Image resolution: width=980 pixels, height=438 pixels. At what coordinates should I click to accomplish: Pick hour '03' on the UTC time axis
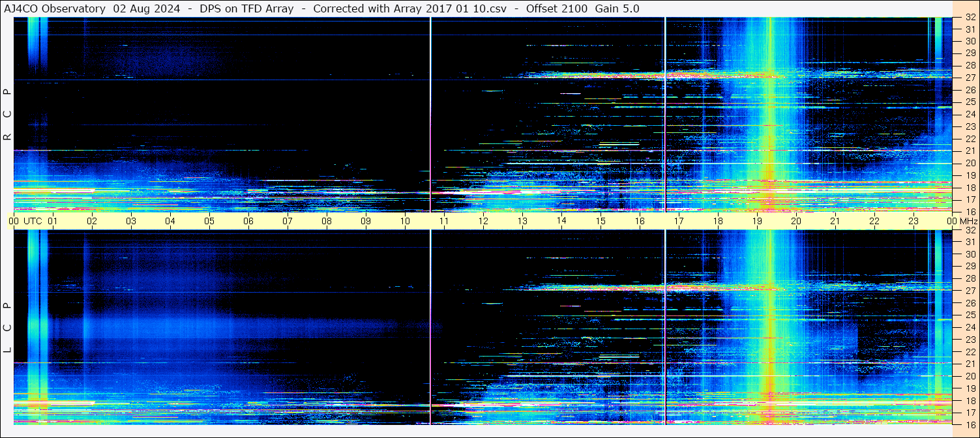pyautogui.click(x=131, y=221)
